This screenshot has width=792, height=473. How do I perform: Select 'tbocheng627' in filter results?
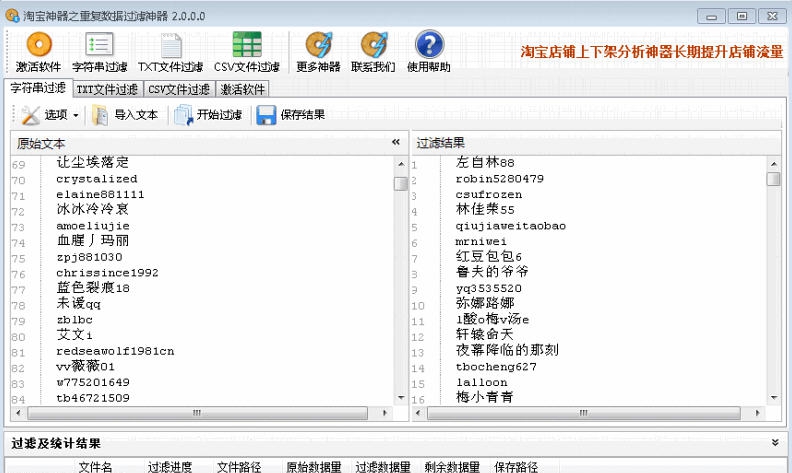(x=496, y=367)
